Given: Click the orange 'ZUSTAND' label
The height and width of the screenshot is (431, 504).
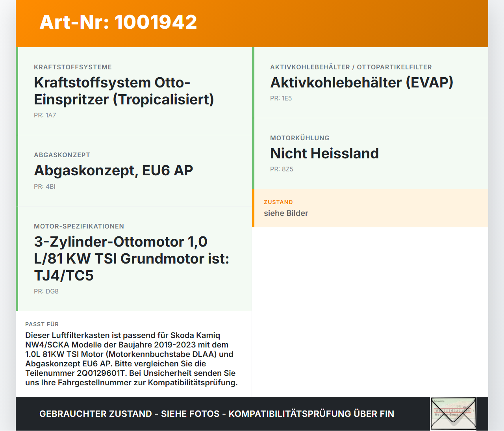Looking at the screenshot, I should click(278, 202).
